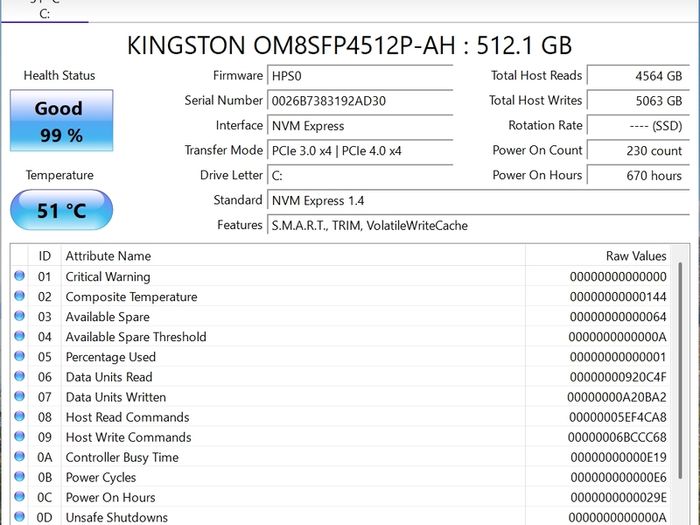The height and width of the screenshot is (525, 700).
Task: Click the Interface field NVM Express
Action: tap(360, 125)
